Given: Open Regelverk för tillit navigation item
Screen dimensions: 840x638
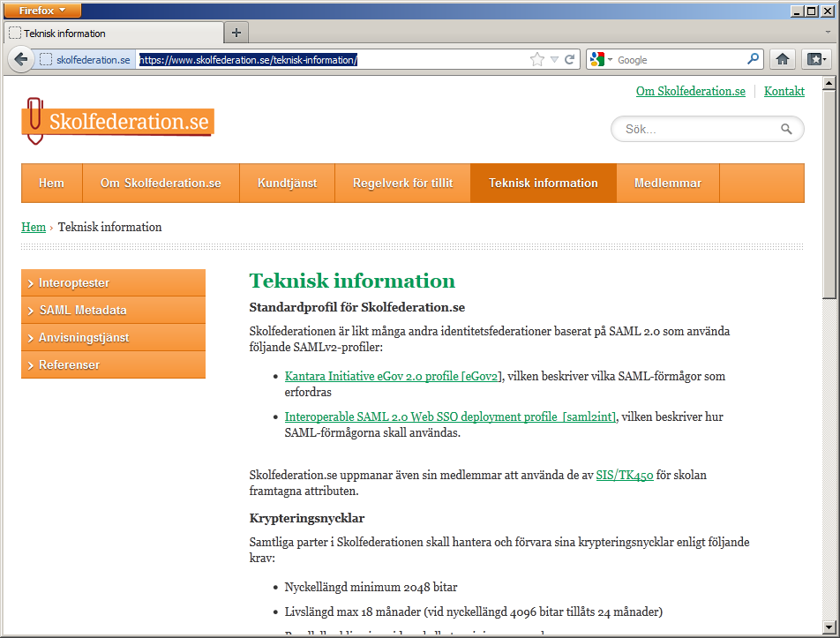Looking at the screenshot, I should pos(403,184).
